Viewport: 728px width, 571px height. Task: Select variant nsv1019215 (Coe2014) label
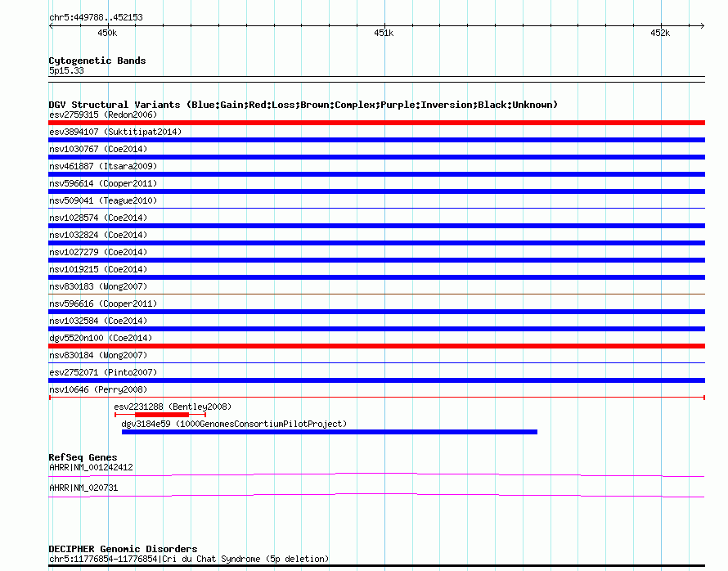(98, 269)
